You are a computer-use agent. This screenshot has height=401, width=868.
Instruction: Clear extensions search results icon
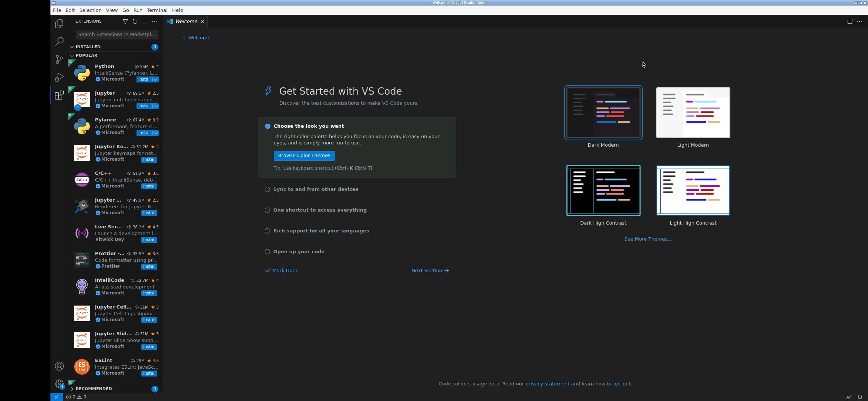[x=145, y=22]
